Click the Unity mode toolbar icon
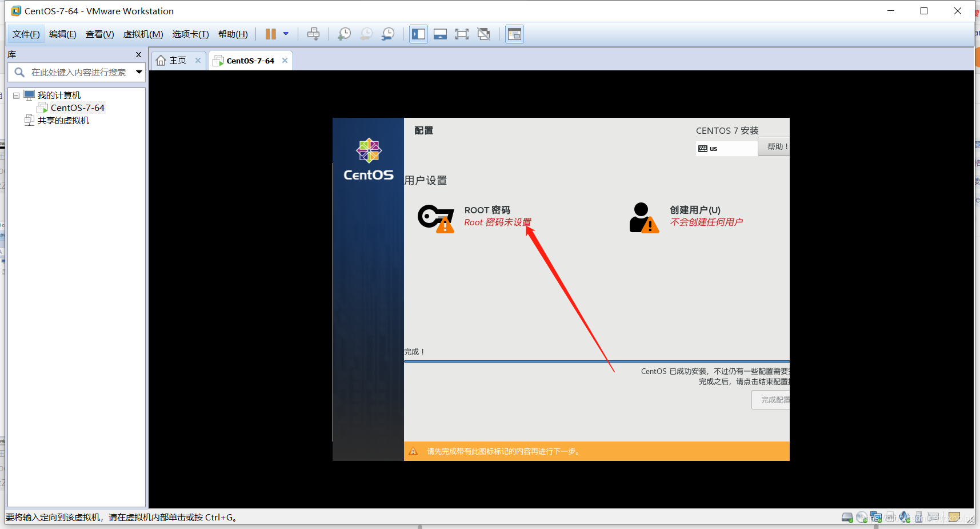The height and width of the screenshot is (529, 980). pyautogui.click(x=483, y=34)
